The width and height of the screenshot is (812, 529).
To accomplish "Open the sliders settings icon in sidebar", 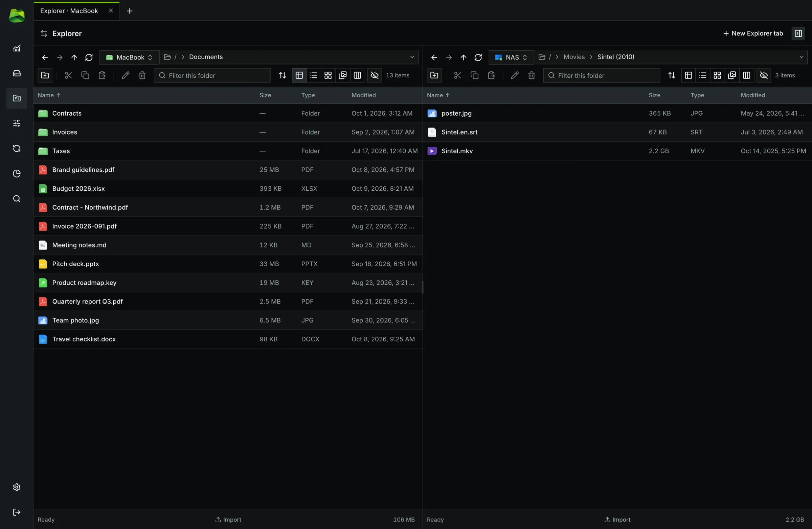I will tap(16, 123).
